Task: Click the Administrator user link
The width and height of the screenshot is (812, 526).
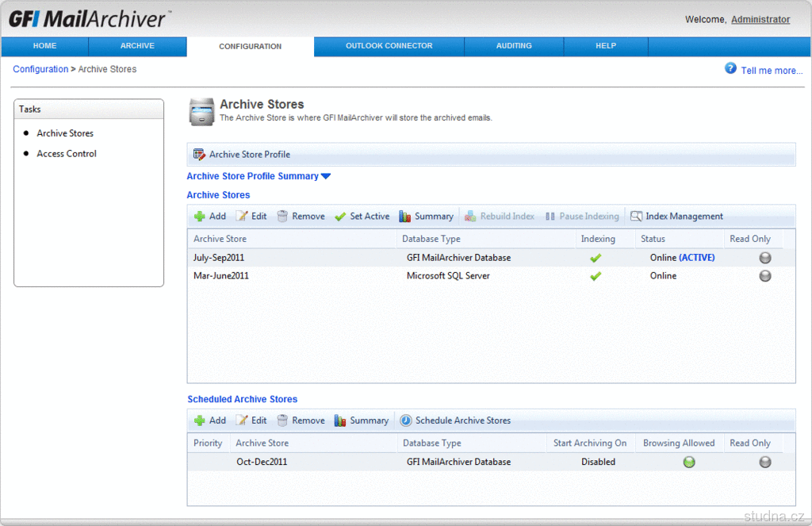Action: [x=760, y=20]
